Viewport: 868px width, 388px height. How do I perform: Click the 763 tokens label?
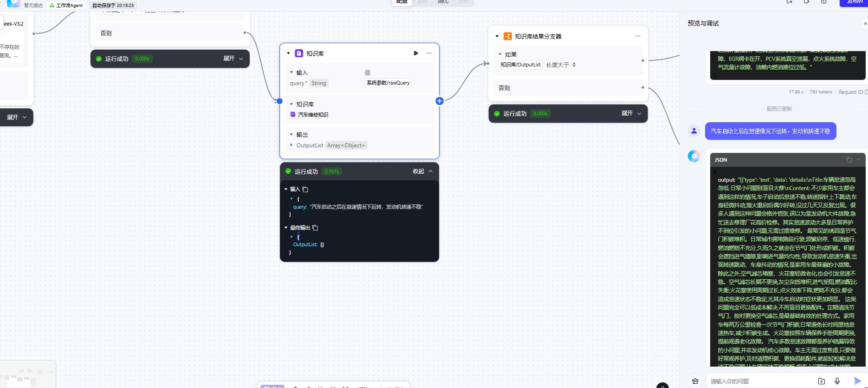coord(821,92)
